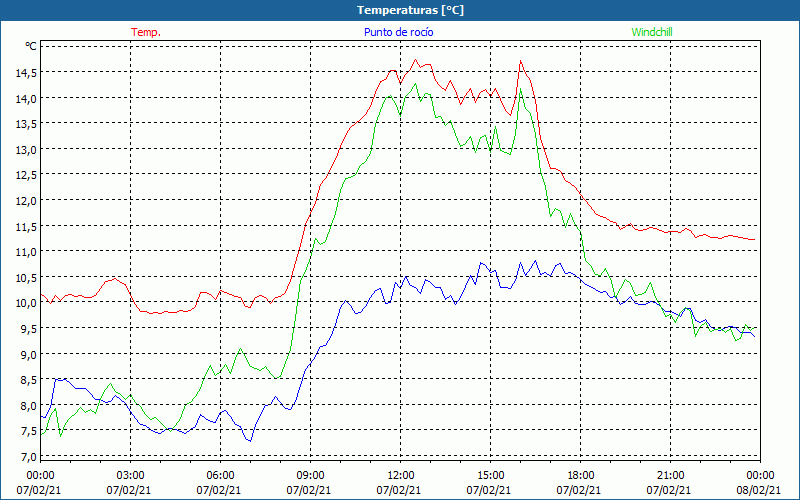
Task: Click the 11,0 y-axis value
Action: (x=26, y=252)
